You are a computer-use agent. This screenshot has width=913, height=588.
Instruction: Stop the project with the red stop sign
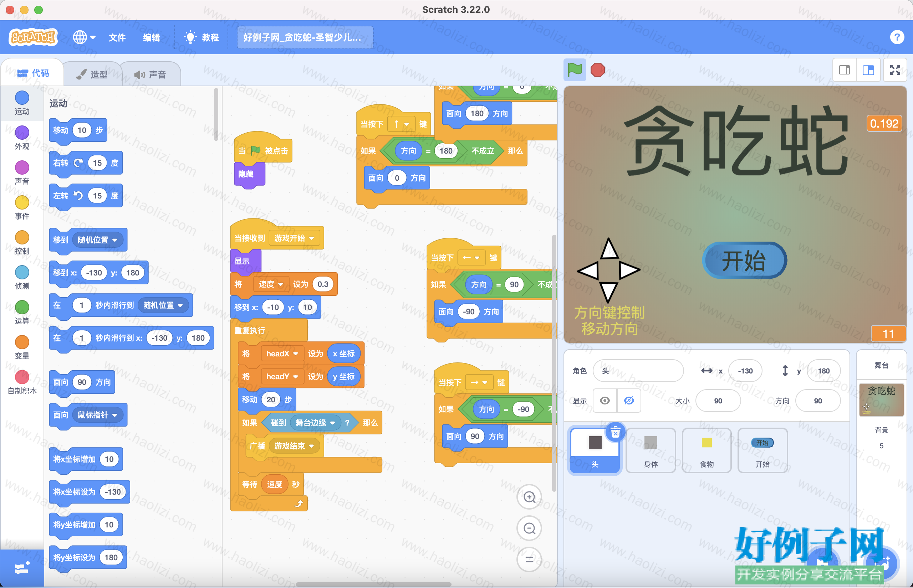(597, 70)
